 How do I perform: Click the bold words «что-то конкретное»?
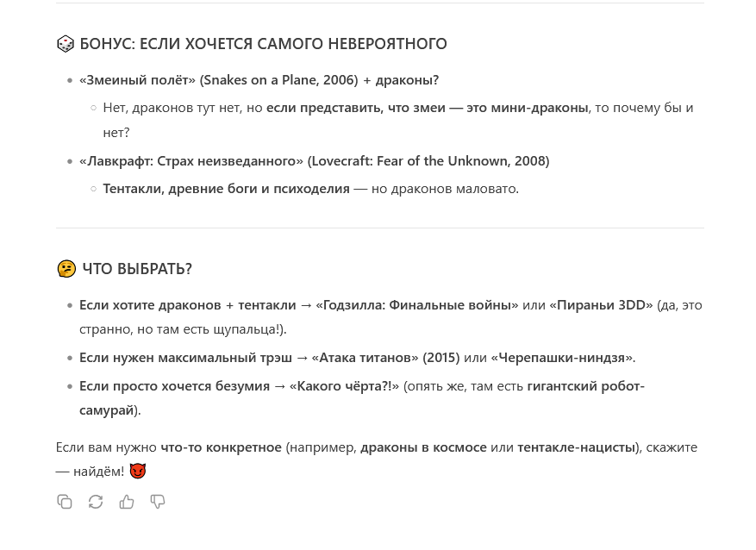(x=221, y=447)
